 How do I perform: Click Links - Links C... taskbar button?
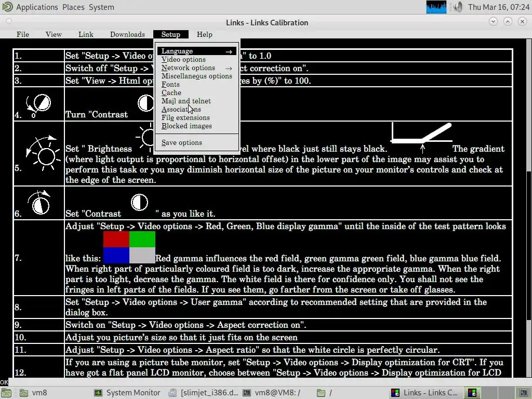pyautogui.click(x=425, y=393)
